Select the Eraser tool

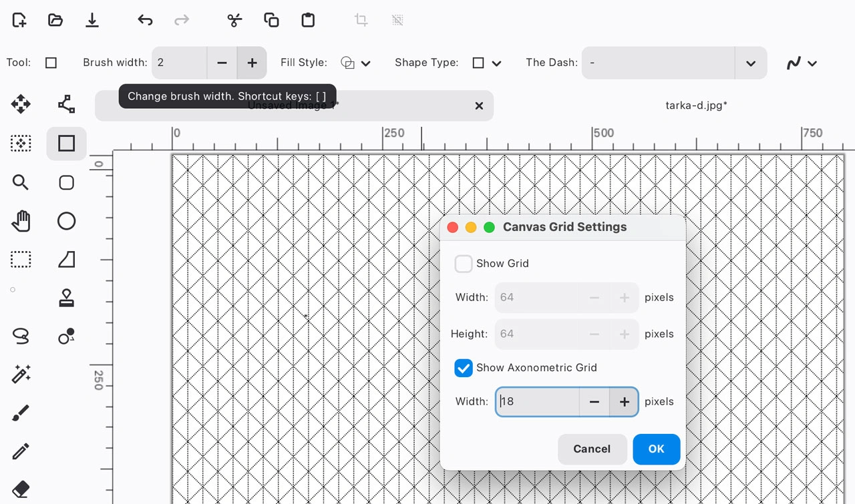pos(21,489)
